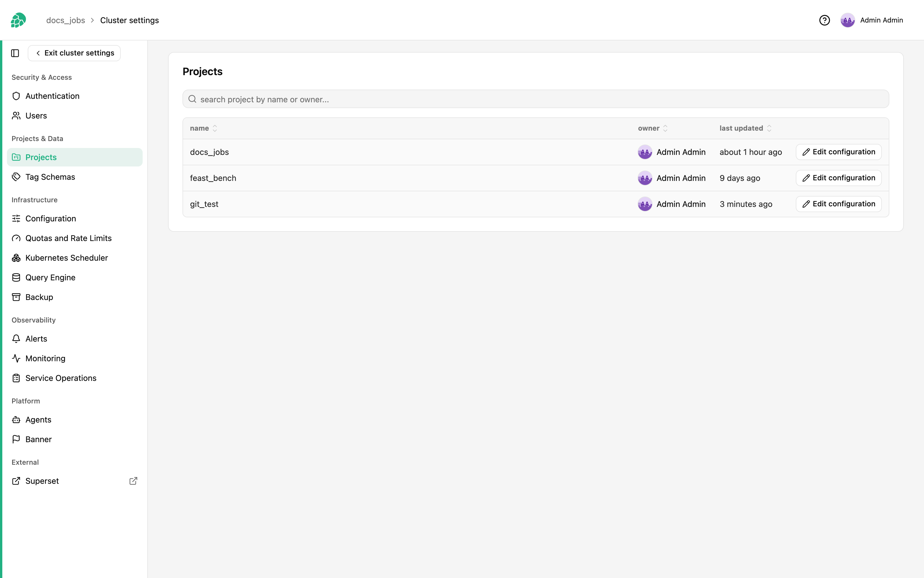Select the feast_bench project name
924x578 pixels.
pos(213,178)
